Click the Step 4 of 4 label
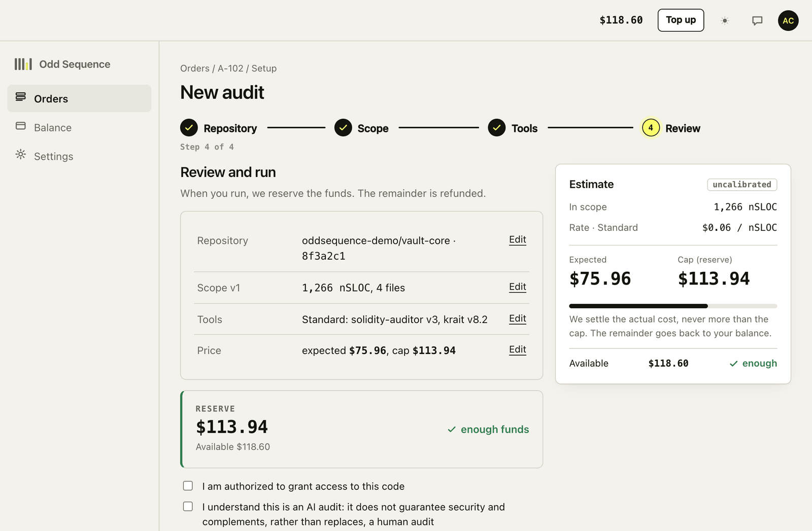This screenshot has height=531, width=812. [207, 147]
